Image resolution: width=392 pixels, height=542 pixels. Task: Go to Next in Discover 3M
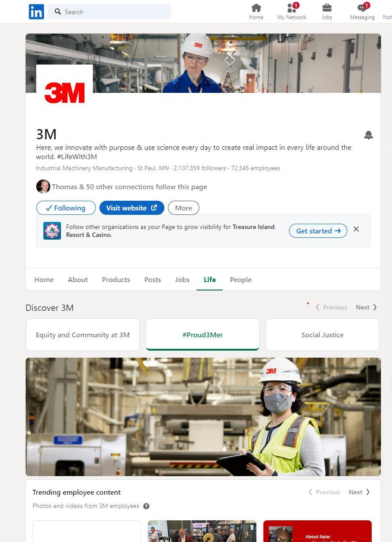[x=366, y=307]
